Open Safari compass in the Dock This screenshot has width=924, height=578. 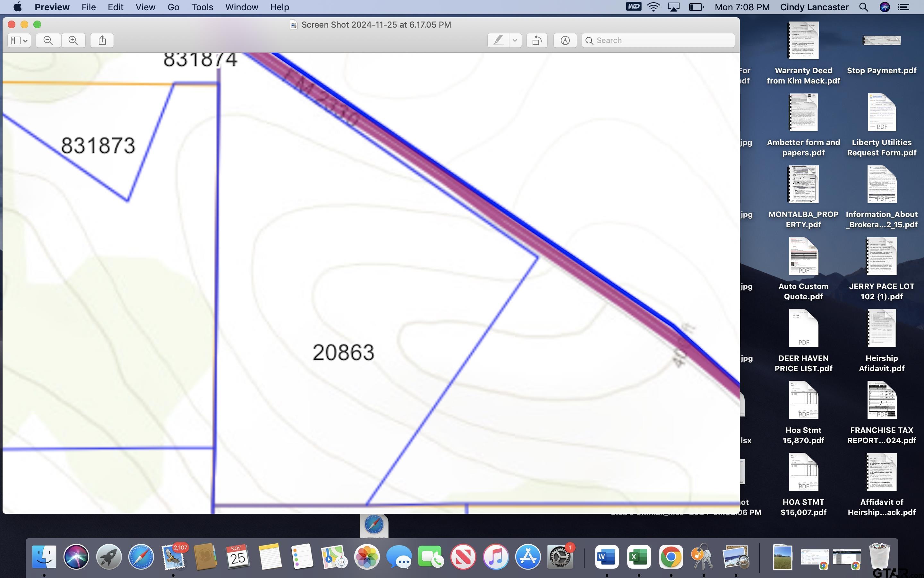[141, 556]
